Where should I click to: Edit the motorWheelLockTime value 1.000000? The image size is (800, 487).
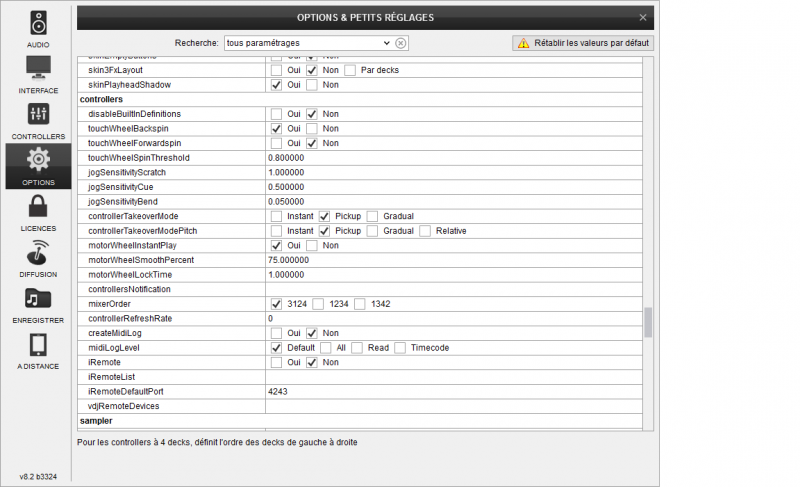tap(454, 275)
